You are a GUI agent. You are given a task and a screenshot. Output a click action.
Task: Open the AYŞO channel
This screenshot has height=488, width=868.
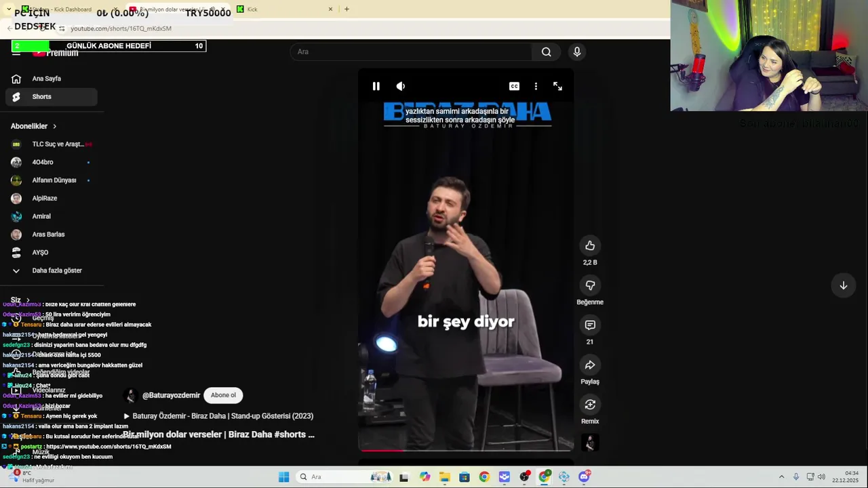click(x=52, y=252)
